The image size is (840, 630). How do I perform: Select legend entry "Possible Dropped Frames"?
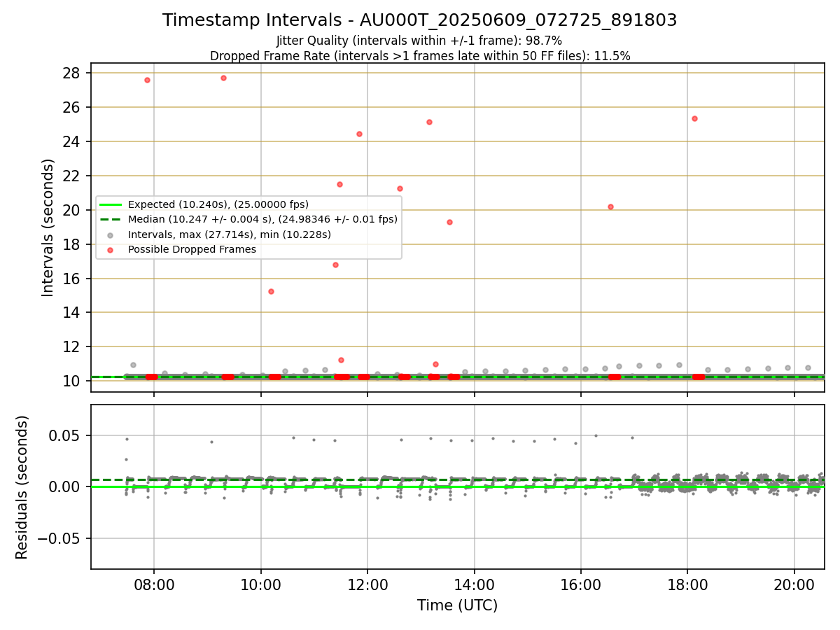[x=192, y=249]
